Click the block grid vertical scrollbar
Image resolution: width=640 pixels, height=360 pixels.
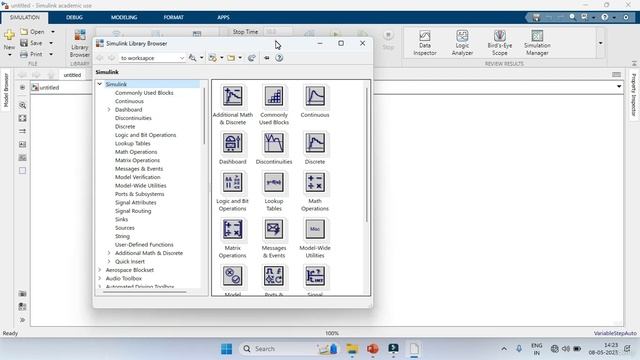pos(367,155)
